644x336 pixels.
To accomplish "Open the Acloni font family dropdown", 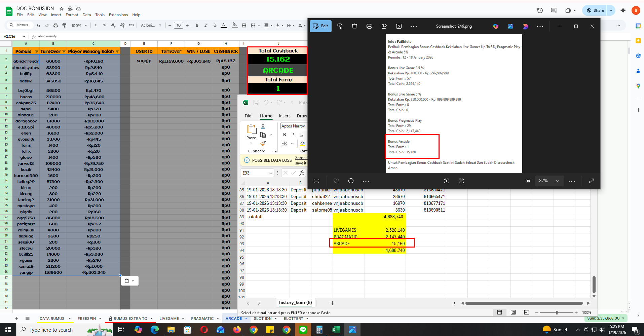I will 151,25.
